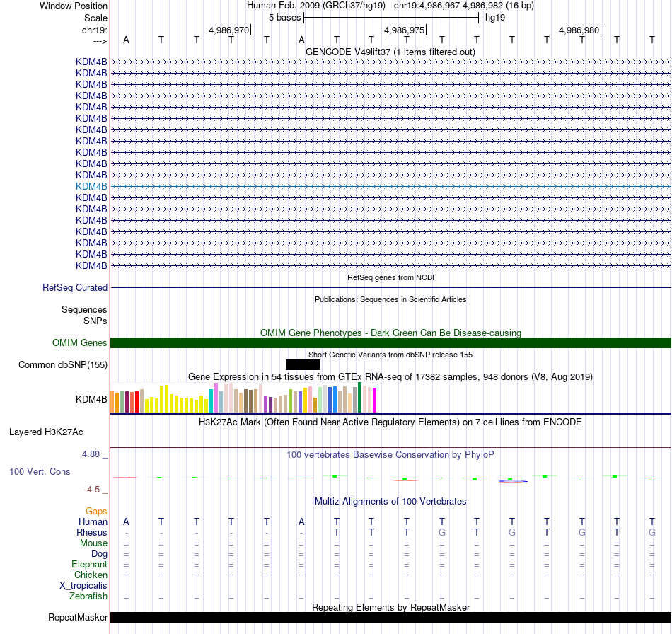This screenshot has width=672, height=634.
Task: Select the X_tropicalis alignment row label
Action: (x=83, y=586)
